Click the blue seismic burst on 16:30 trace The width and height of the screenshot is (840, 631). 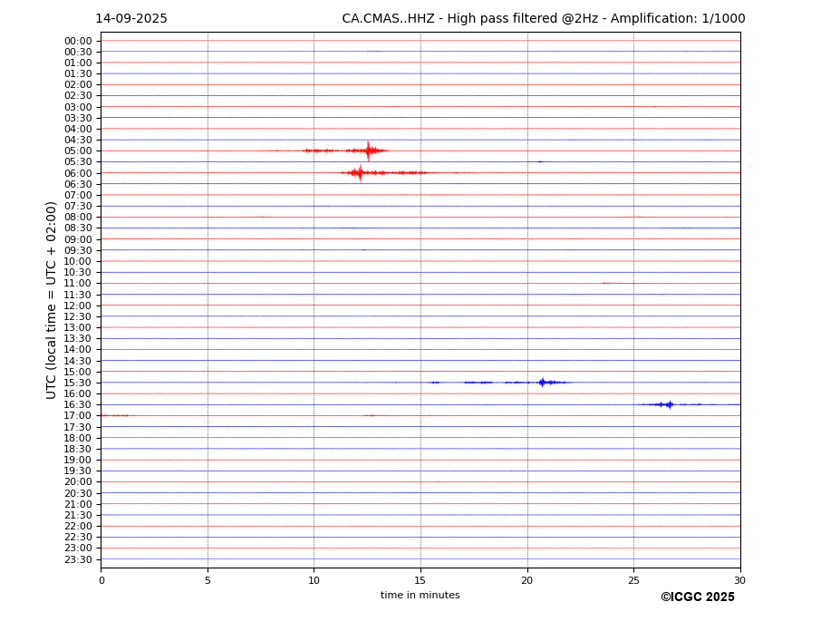pos(669,404)
